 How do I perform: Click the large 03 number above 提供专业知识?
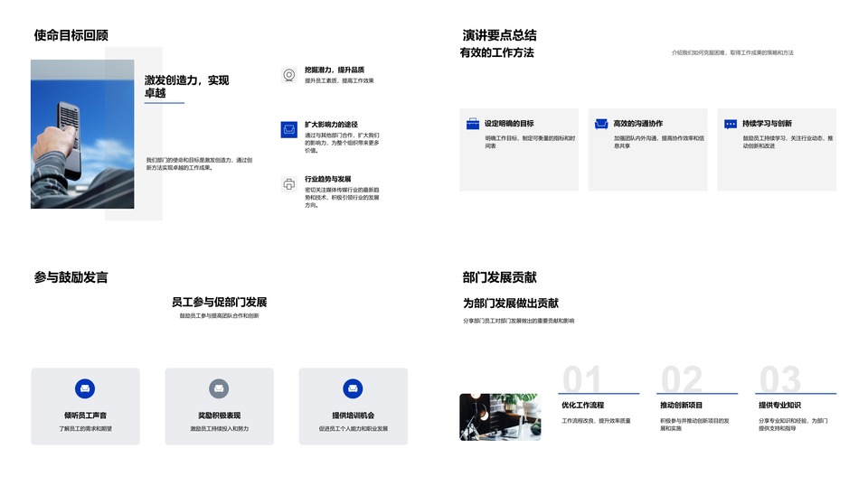pos(779,379)
